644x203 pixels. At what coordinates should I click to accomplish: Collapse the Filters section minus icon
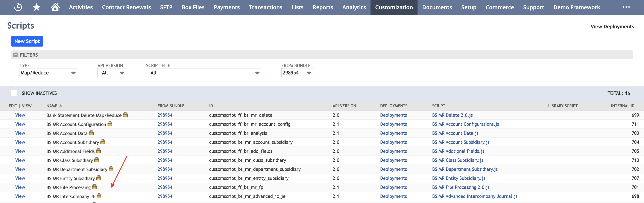15,55
